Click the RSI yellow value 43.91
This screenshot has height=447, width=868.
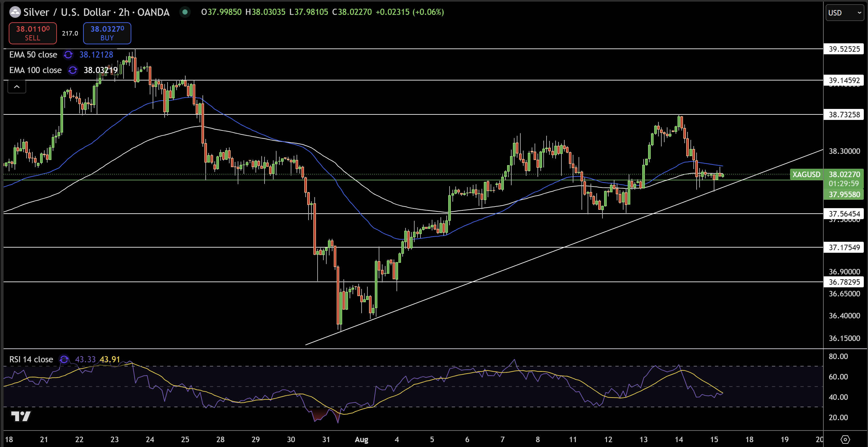point(110,359)
